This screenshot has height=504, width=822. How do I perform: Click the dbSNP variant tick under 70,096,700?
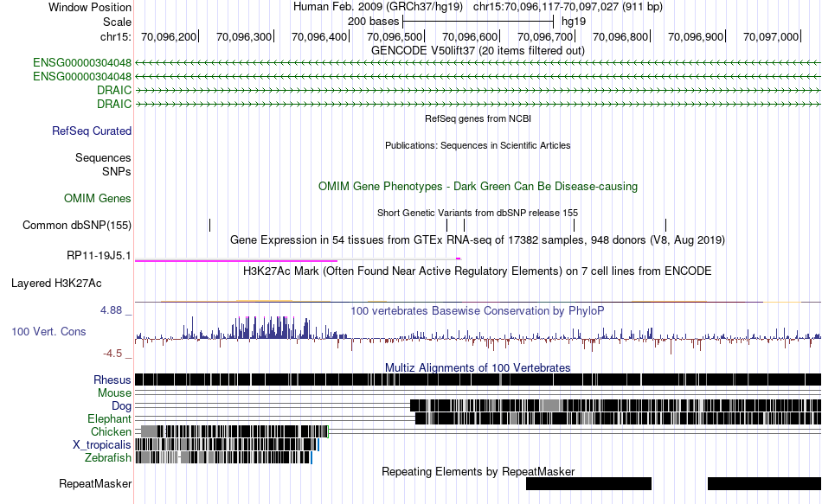pos(574,226)
